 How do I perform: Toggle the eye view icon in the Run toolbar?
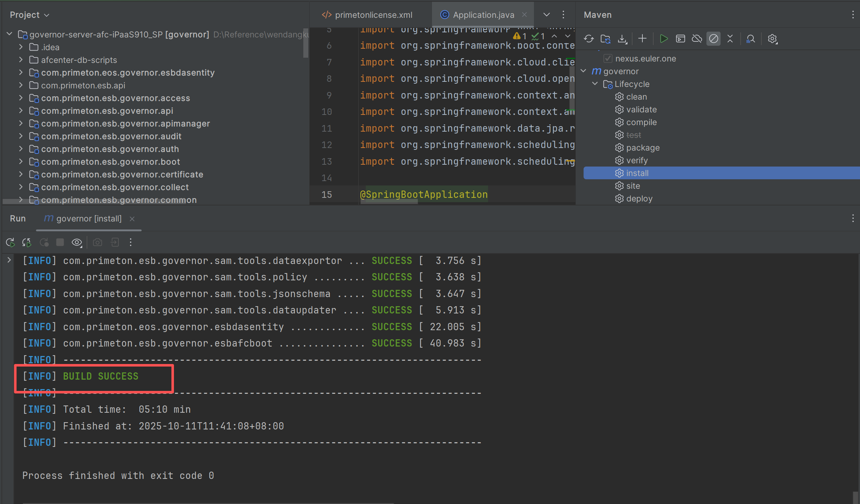77,243
